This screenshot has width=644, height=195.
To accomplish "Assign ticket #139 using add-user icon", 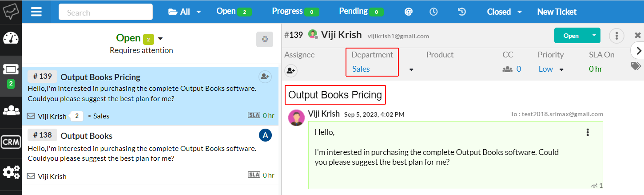I will point(265,77).
